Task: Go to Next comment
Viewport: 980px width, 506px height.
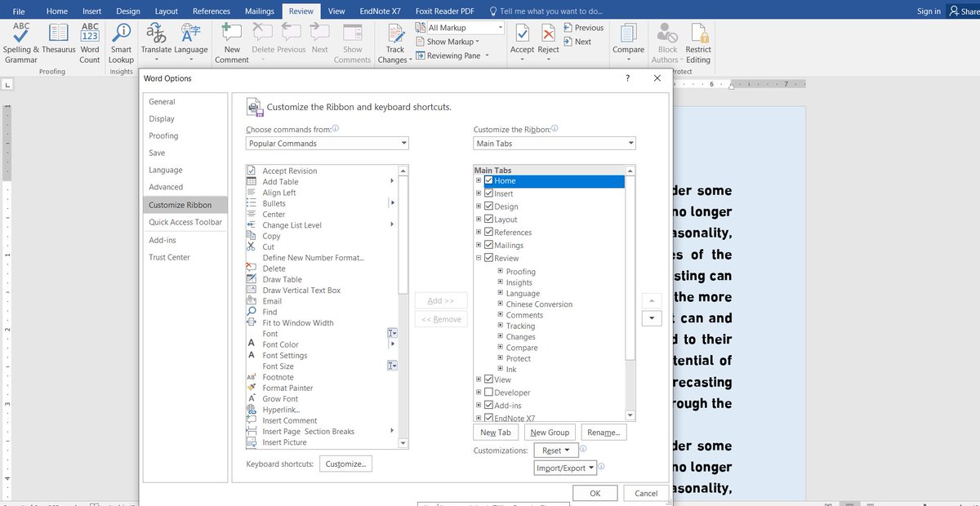Action: (320, 33)
